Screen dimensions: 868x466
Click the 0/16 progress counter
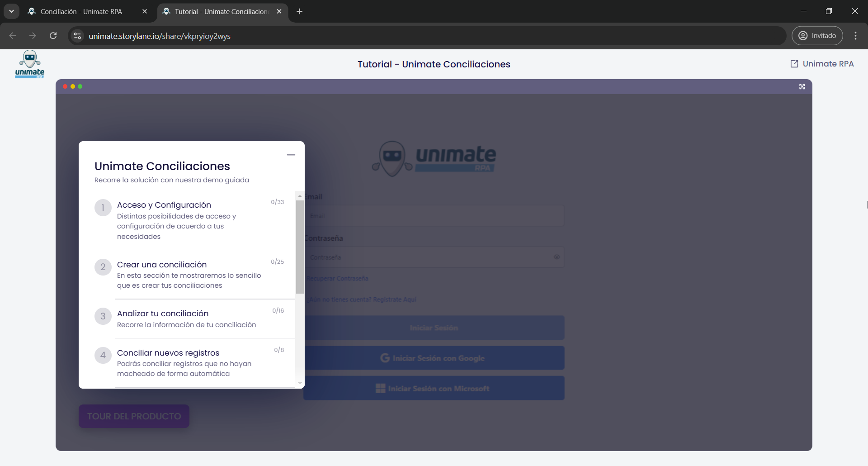click(x=278, y=310)
